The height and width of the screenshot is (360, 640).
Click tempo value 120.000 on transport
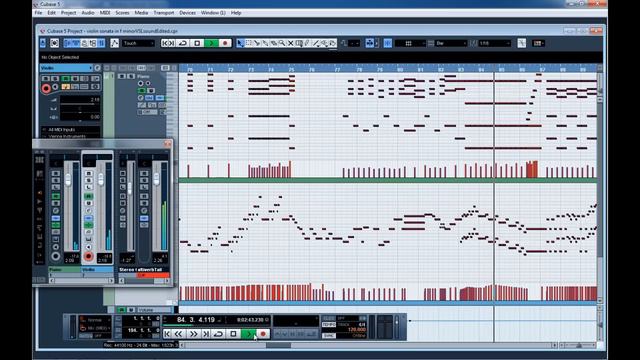356,329
